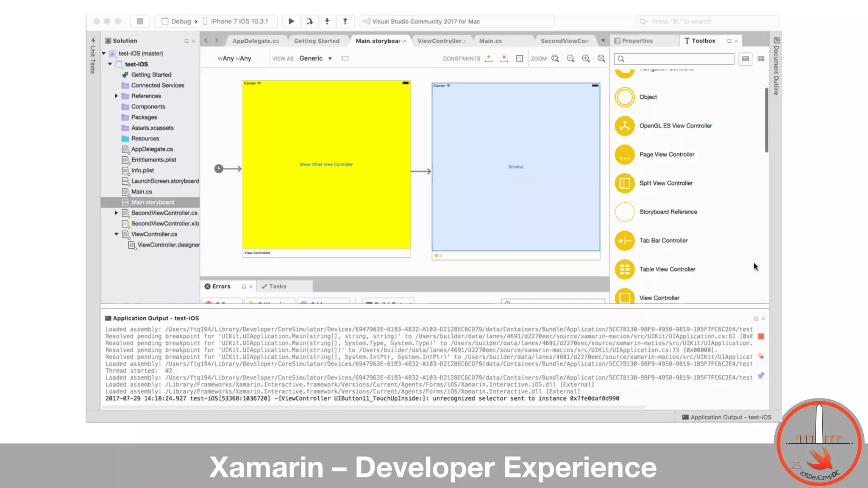Switch to ViewController.cs editor tab
The width and height of the screenshot is (868, 488).
[x=442, y=41]
